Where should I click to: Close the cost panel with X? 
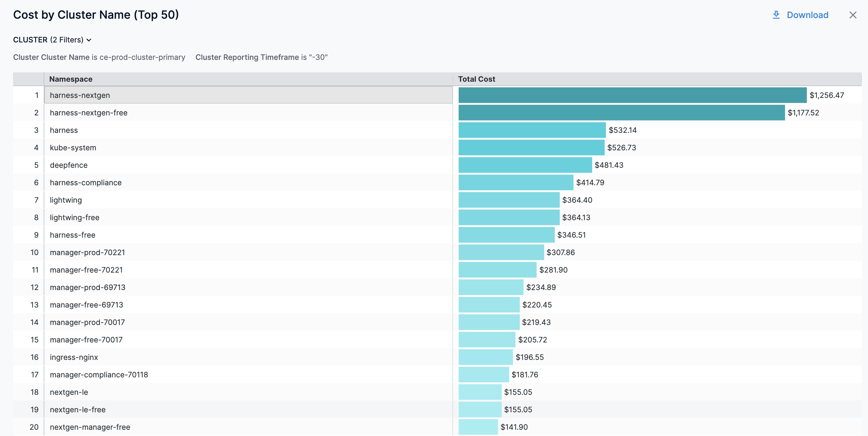tap(852, 15)
